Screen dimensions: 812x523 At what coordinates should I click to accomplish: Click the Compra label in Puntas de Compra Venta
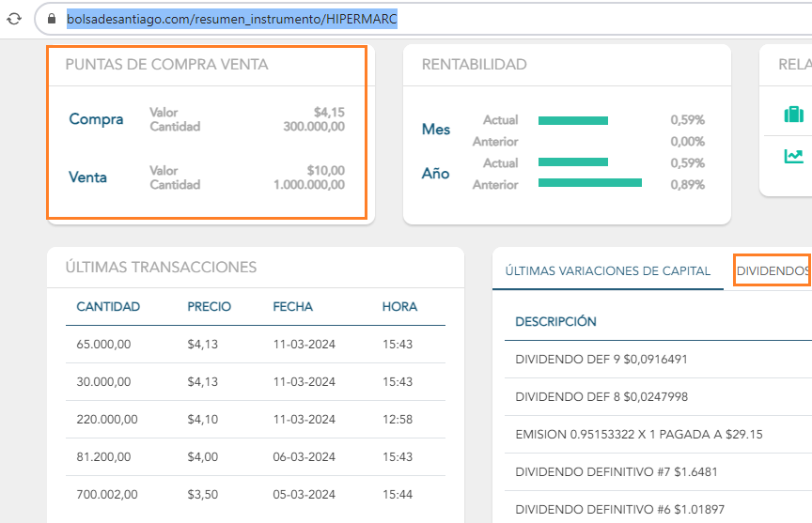(x=96, y=119)
